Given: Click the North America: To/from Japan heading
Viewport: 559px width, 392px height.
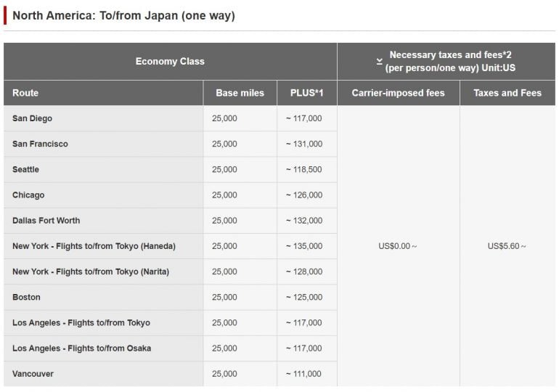Looking at the screenshot, I should pos(123,15).
